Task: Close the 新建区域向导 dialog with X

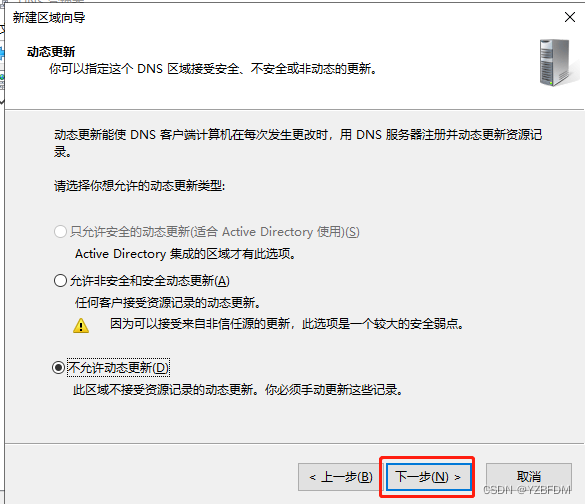Action: [x=570, y=17]
